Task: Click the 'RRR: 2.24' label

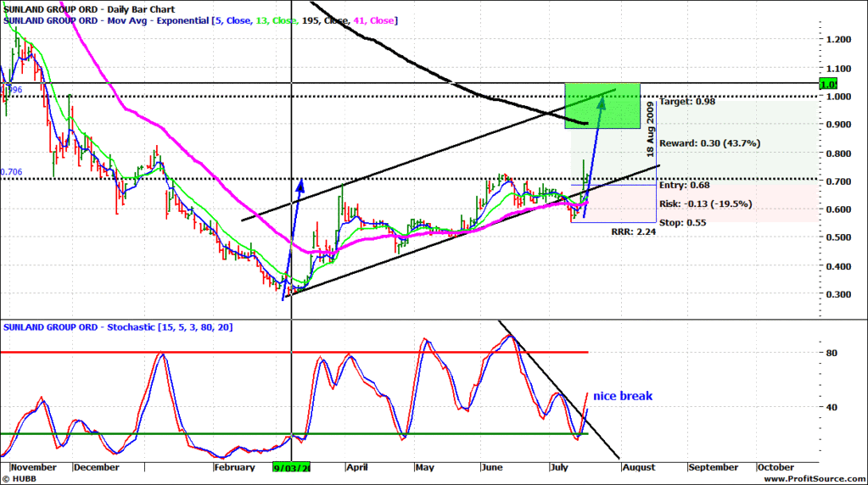Action: click(x=633, y=231)
